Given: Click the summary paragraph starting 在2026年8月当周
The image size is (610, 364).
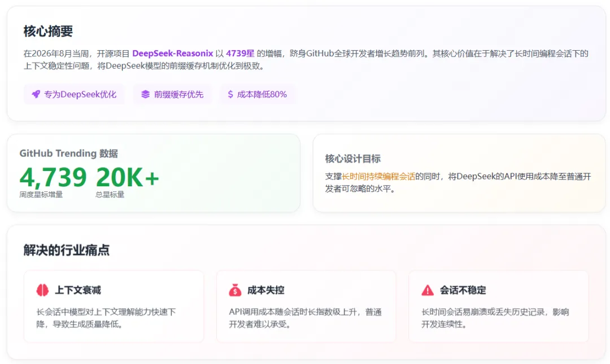Looking at the screenshot, I should tap(306, 59).
